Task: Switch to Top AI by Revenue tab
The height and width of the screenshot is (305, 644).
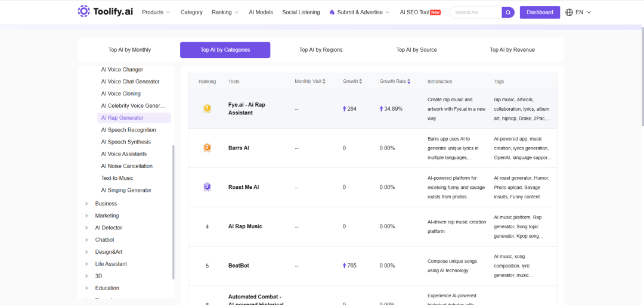Action: (512, 49)
